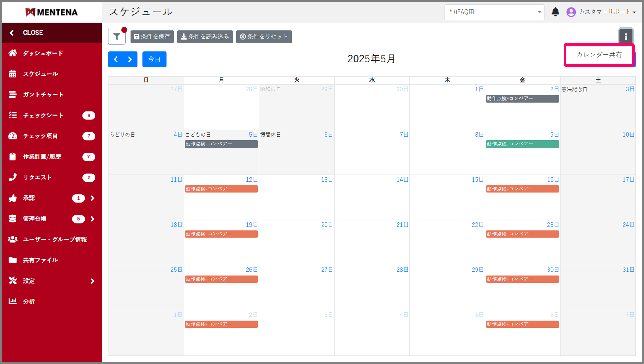Go to next month arrow
The image size is (644, 364).
coord(130,59)
